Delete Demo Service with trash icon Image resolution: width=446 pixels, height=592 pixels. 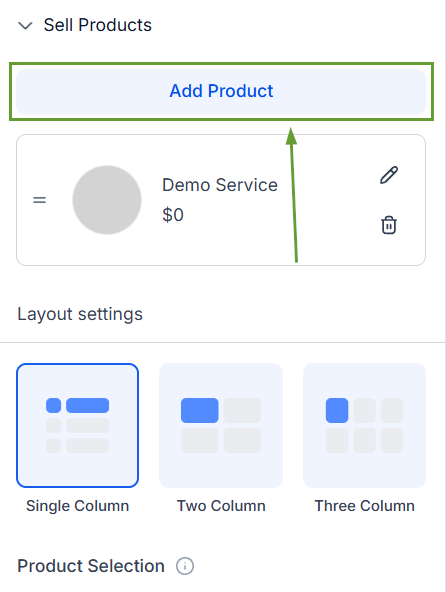[389, 225]
